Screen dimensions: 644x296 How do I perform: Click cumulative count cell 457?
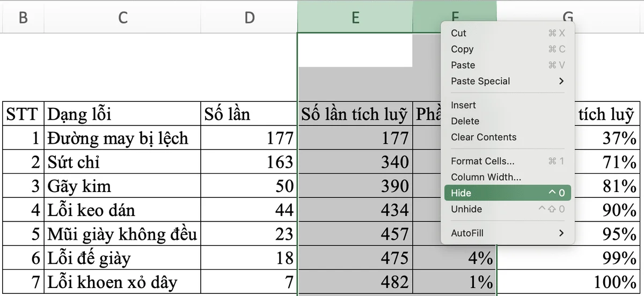[x=355, y=234]
